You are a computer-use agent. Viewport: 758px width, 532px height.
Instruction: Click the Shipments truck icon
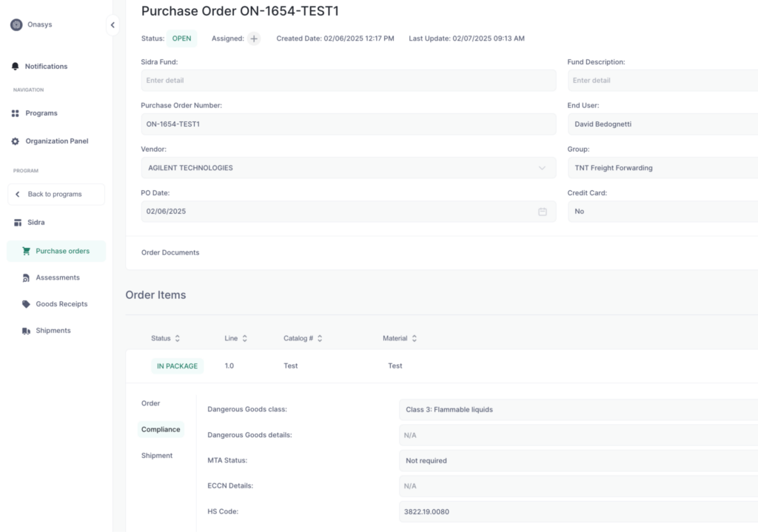[x=26, y=331]
